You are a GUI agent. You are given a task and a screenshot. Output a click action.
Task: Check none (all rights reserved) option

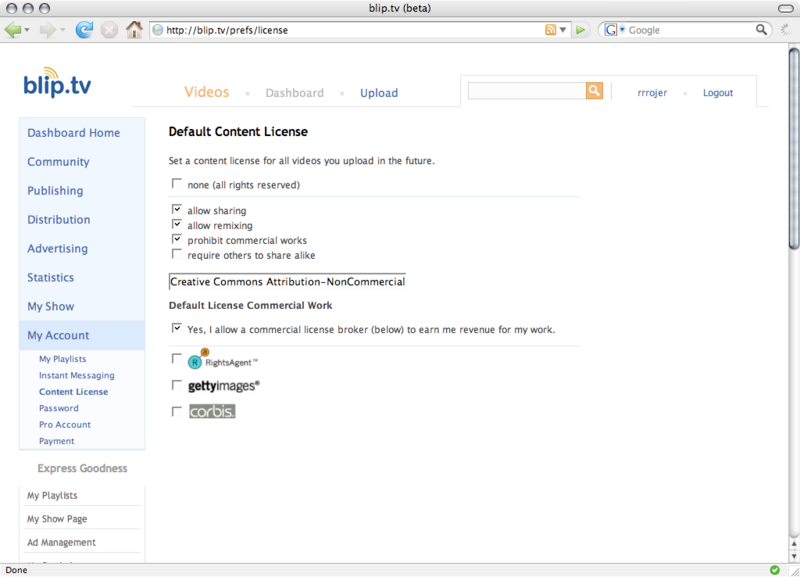[177, 183]
